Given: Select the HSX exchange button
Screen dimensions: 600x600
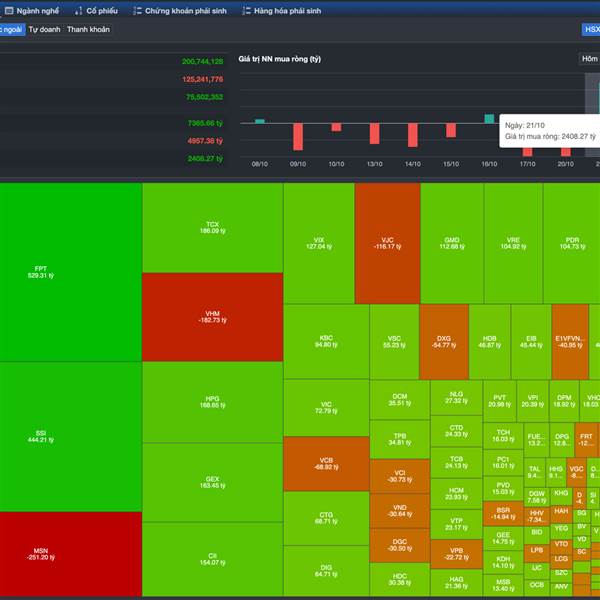Looking at the screenshot, I should pos(591,30).
